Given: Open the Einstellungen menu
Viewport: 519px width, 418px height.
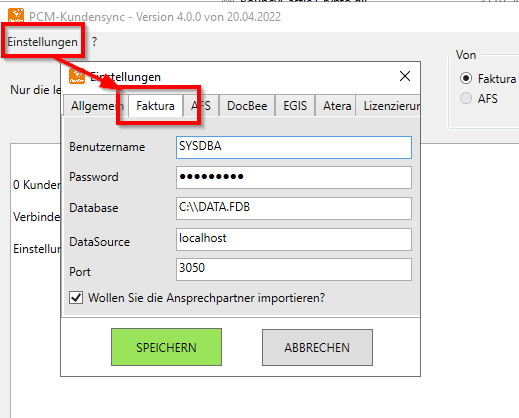Looking at the screenshot, I should click(42, 42).
